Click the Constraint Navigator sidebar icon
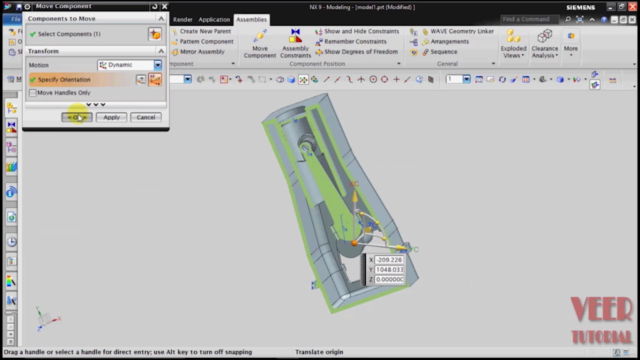This screenshot has width=640, height=360. point(11,127)
